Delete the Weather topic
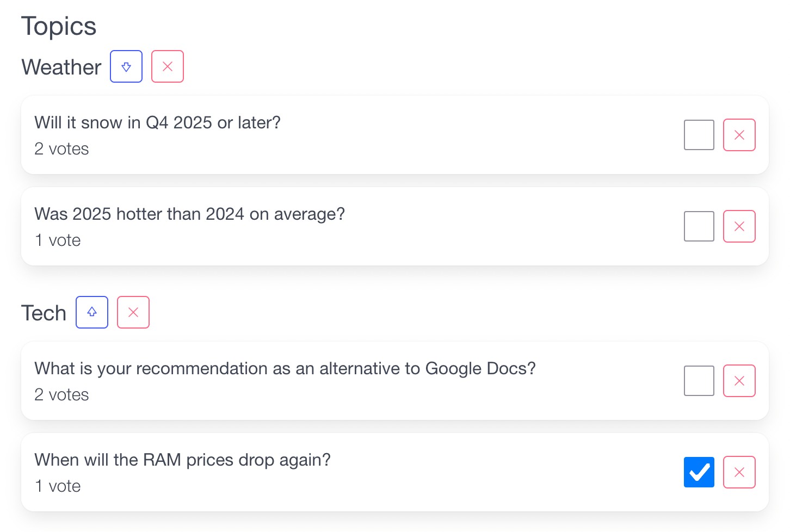The width and height of the screenshot is (790, 532). 168,66
